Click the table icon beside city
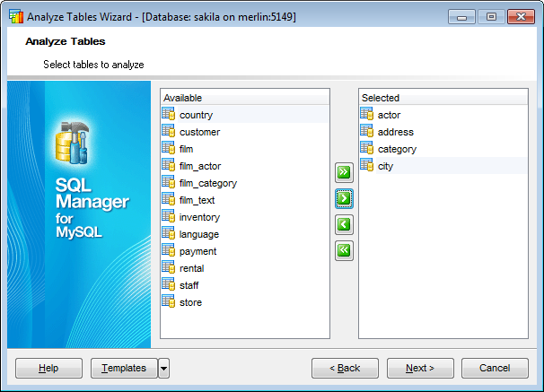Viewport: 544px width, 392px height. (367, 165)
